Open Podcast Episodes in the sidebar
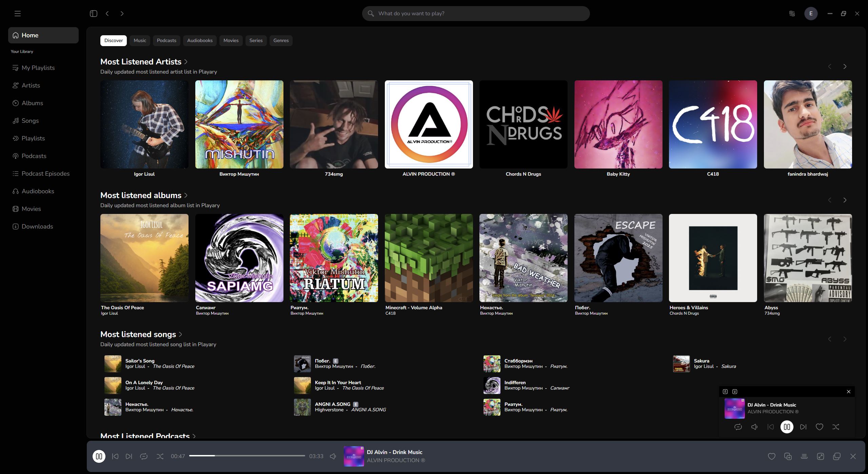The image size is (868, 474). [x=43, y=174]
